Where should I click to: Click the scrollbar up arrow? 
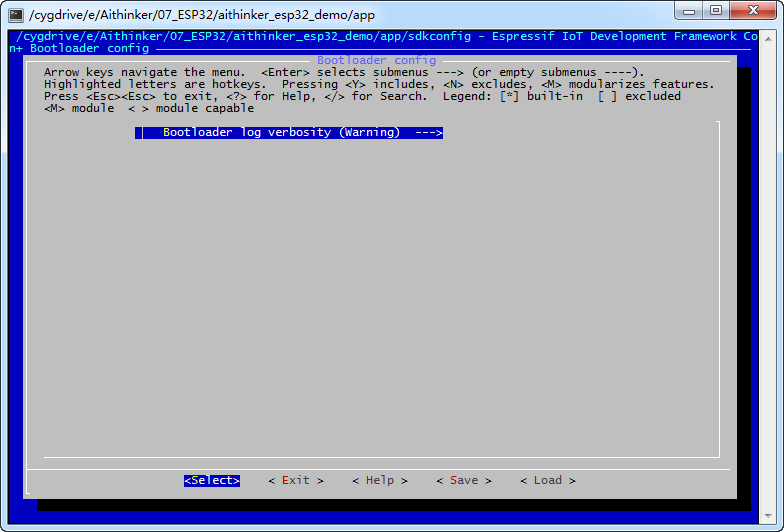tap(768, 39)
